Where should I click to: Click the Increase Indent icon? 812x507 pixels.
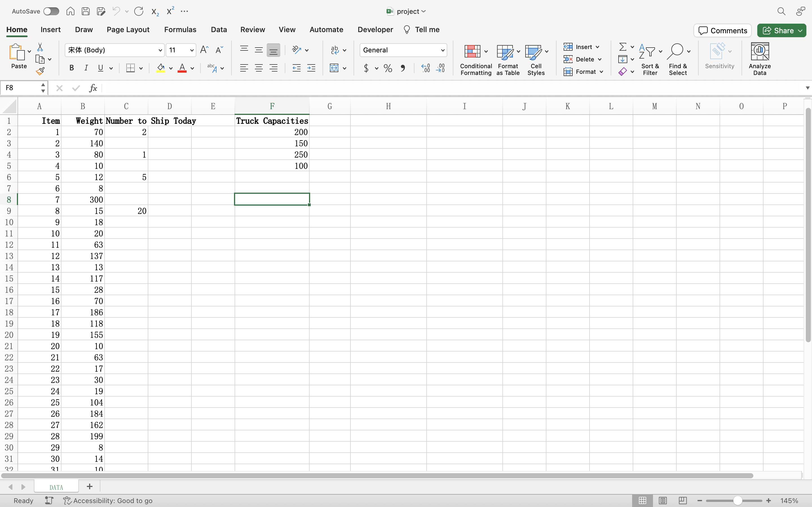point(311,68)
